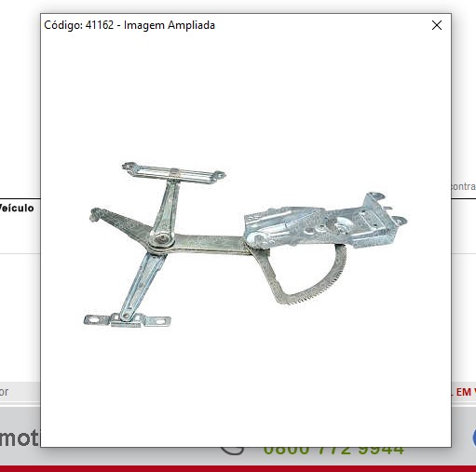This screenshot has height=472, width=476.
Task: Click the partially hidden phone icon
Action: pos(232,451)
